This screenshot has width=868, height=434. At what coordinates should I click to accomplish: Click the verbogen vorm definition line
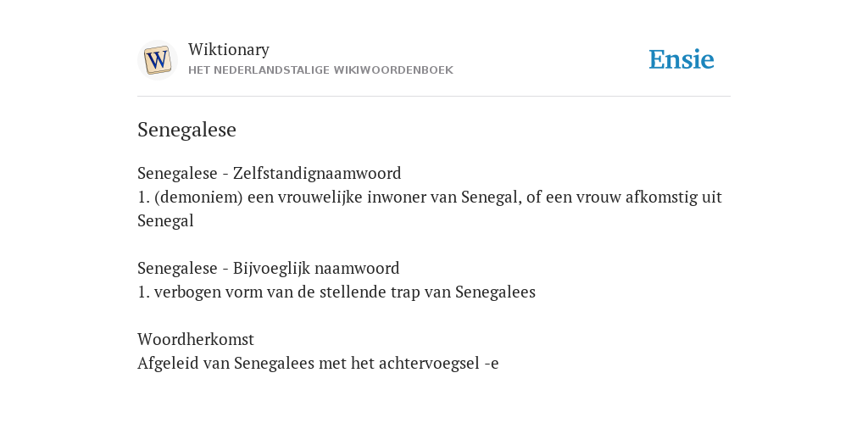tap(337, 292)
